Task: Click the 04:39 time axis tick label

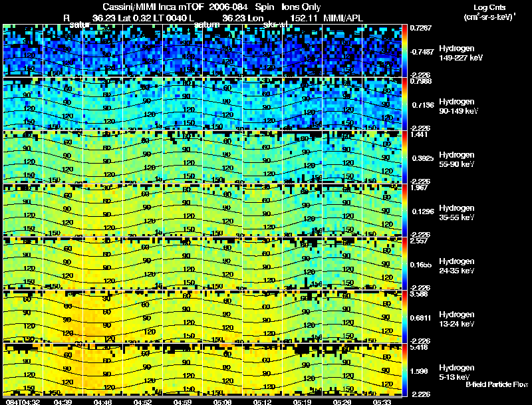Action: click(63, 402)
